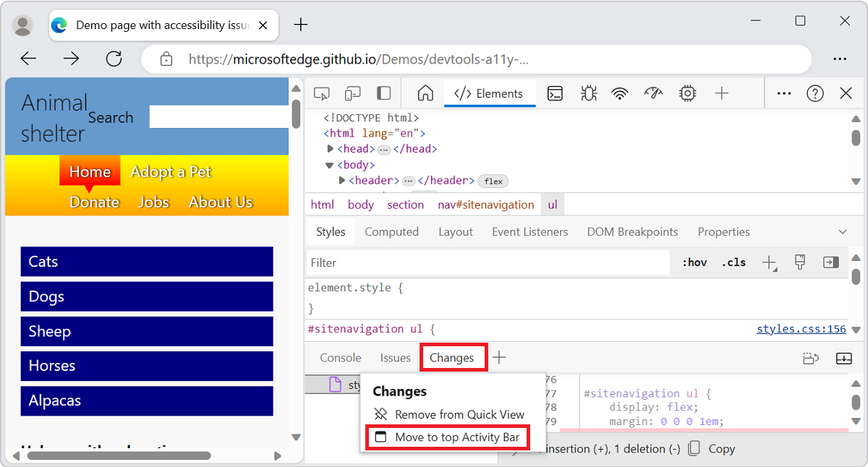Collapse the <body> element in the DOM tree
Image resolution: width=868 pixels, height=467 pixels.
pos(330,164)
